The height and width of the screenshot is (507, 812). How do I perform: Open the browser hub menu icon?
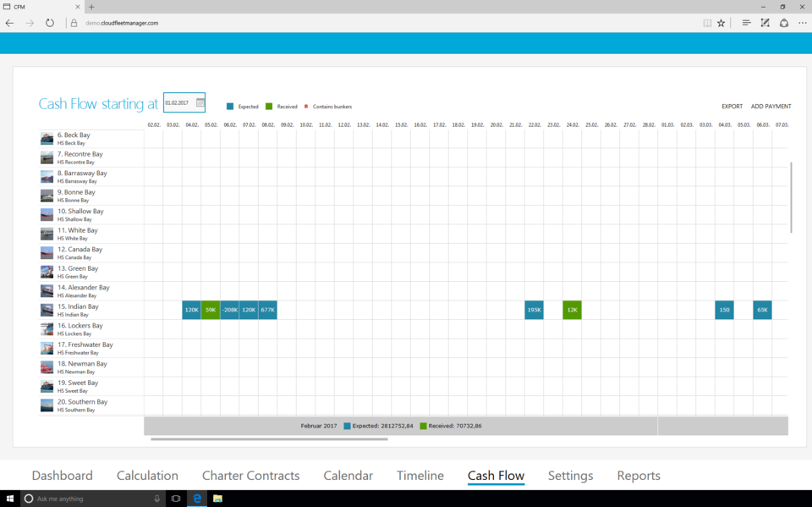tap(746, 23)
